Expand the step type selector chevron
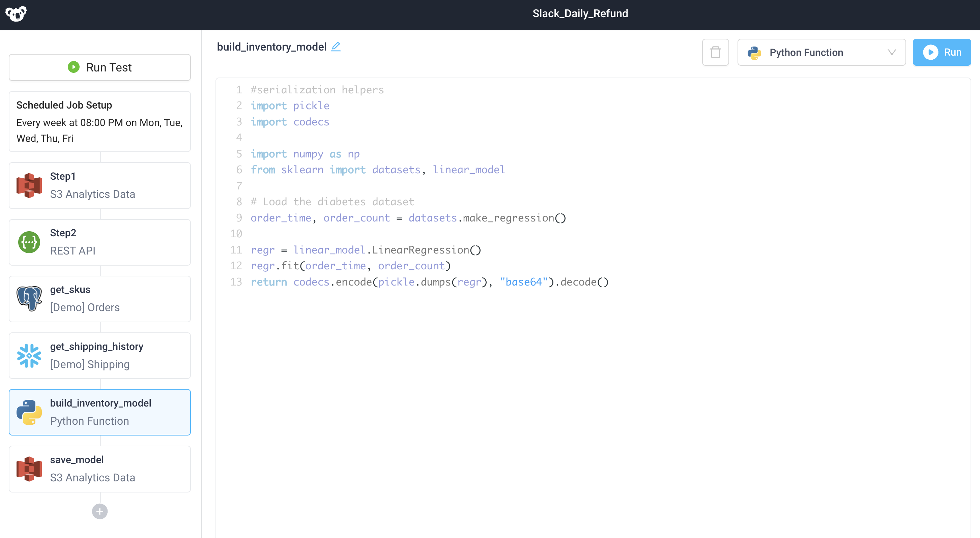Image resolution: width=980 pixels, height=538 pixels. coord(892,53)
